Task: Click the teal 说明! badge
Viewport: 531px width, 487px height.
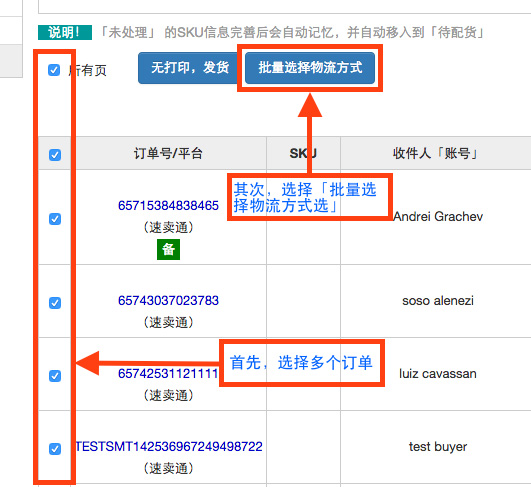Action: [65, 33]
